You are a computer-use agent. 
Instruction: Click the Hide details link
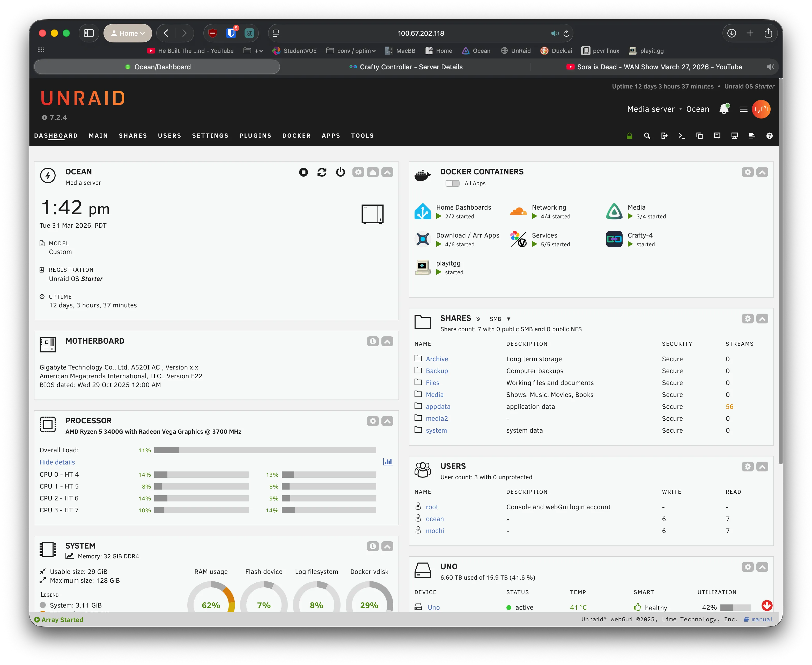(57, 462)
